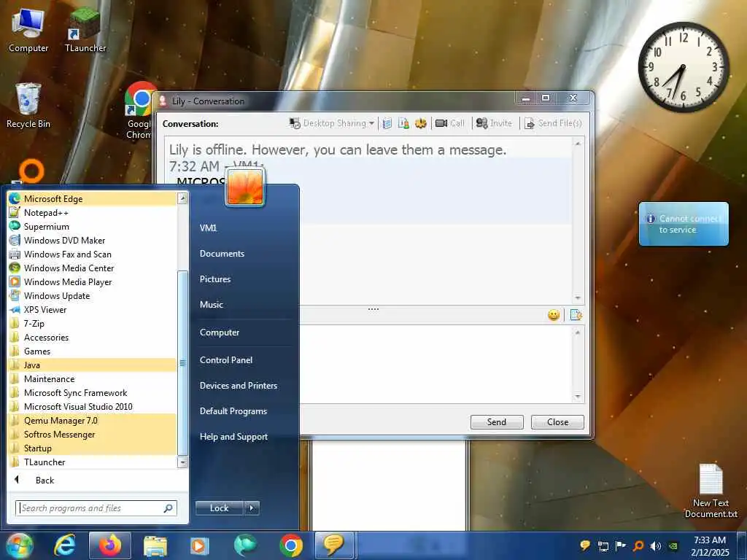Open Music from Start menu
This screenshot has width=747, height=560.
[211, 304]
